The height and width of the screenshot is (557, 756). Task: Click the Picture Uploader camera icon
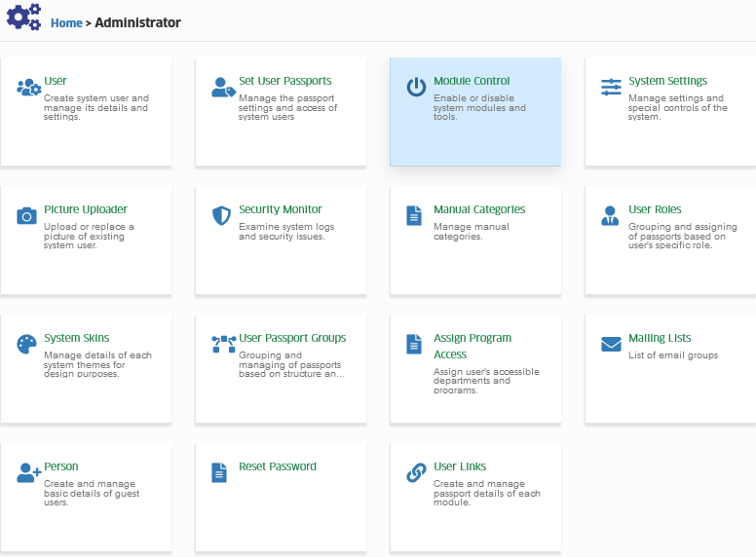tap(26, 216)
